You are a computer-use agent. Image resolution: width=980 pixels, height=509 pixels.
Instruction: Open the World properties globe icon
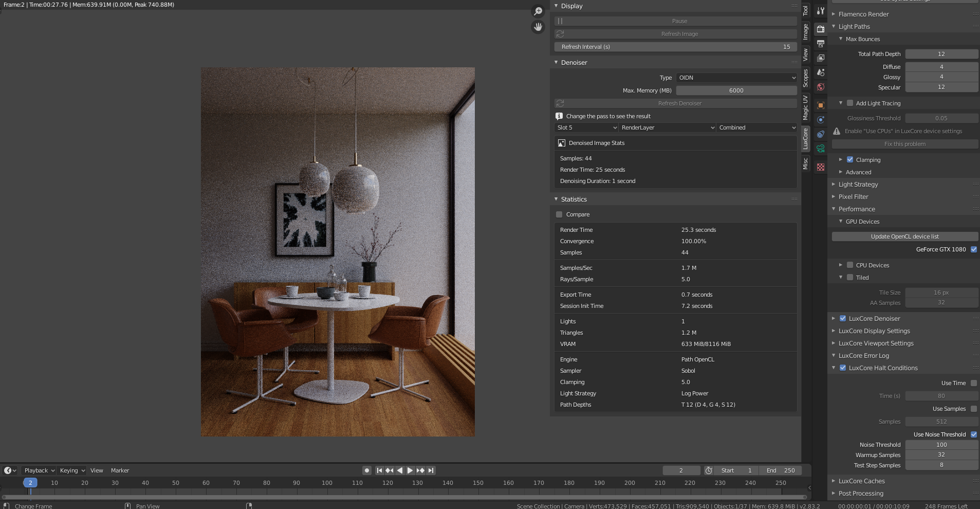(821, 87)
